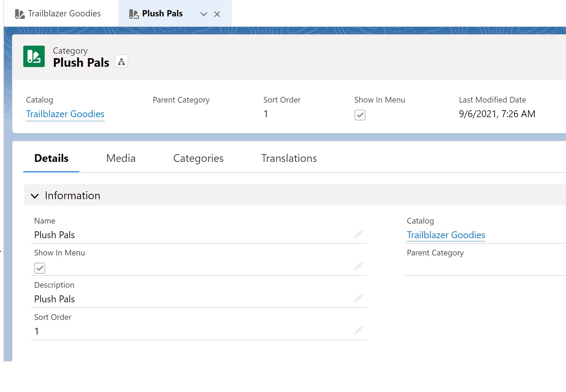
Task: Close the Plush Pals tab
Action: coord(217,14)
